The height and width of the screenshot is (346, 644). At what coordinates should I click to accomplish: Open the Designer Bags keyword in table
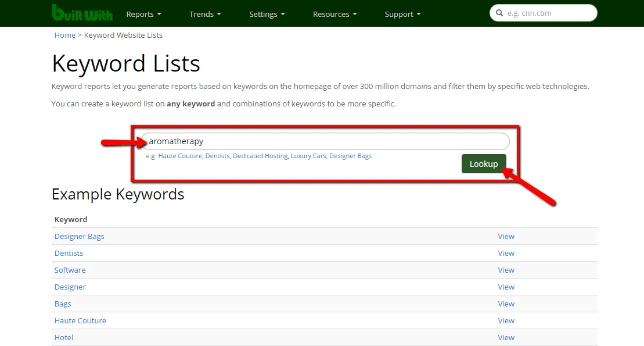click(x=80, y=237)
